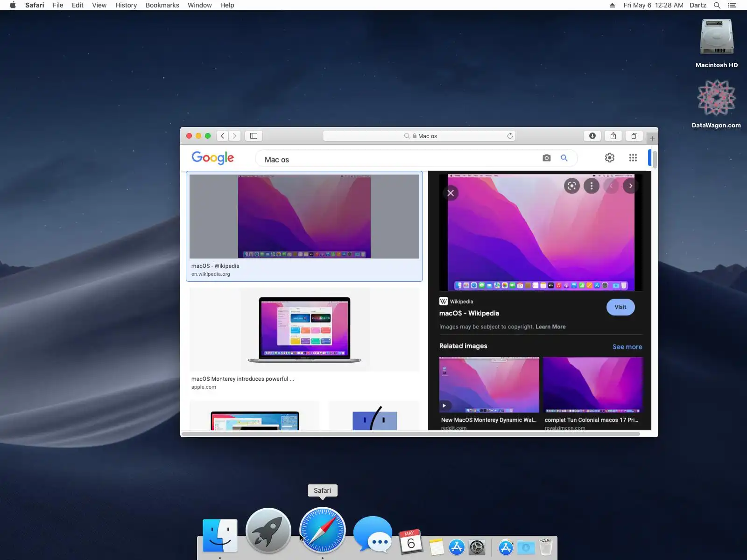The width and height of the screenshot is (747, 560).
Task: Go back using Safari's back arrow
Action: (223, 136)
